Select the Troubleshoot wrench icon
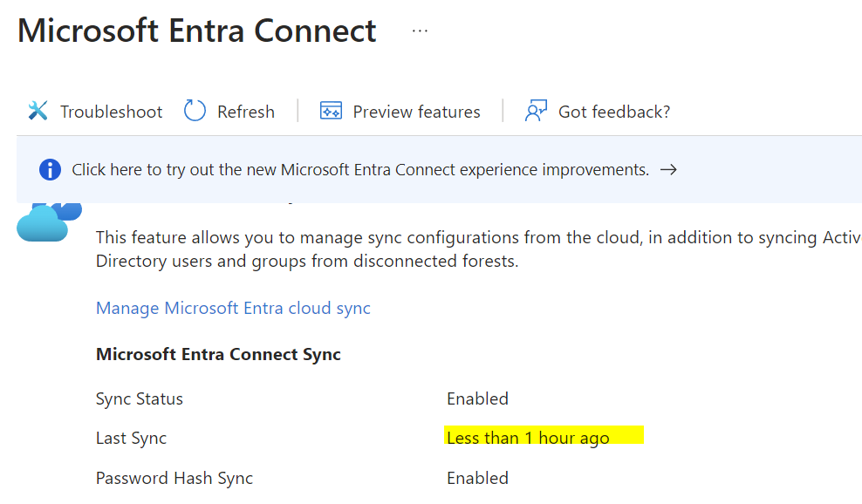This screenshot has width=862, height=504. [37, 111]
